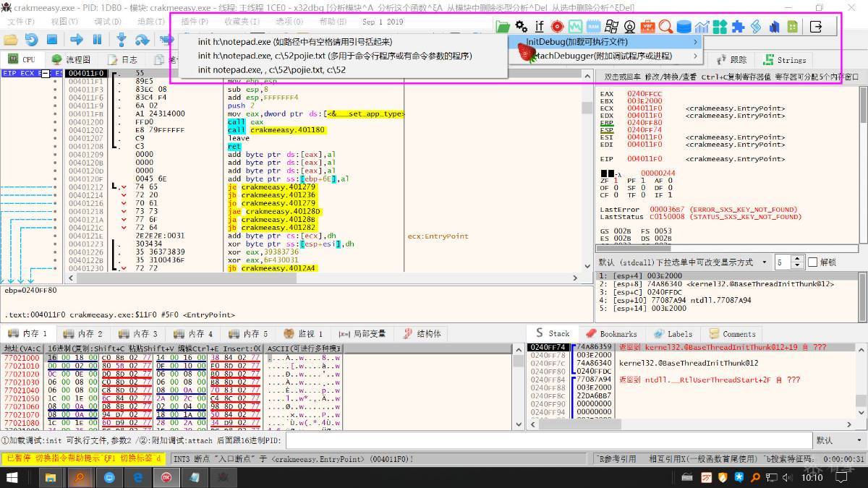Click the green folder icon in plugin toolbar
The image size is (868, 488).
tap(503, 27)
